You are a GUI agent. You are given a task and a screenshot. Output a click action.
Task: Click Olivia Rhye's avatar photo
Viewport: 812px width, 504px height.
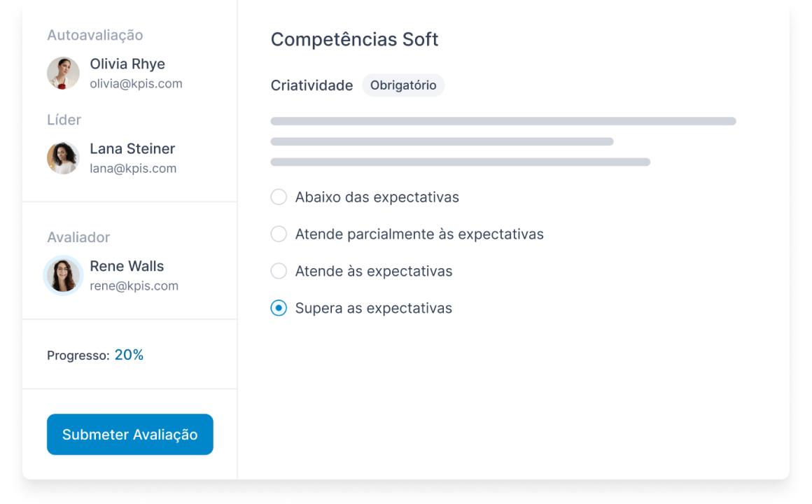tap(63, 73)
